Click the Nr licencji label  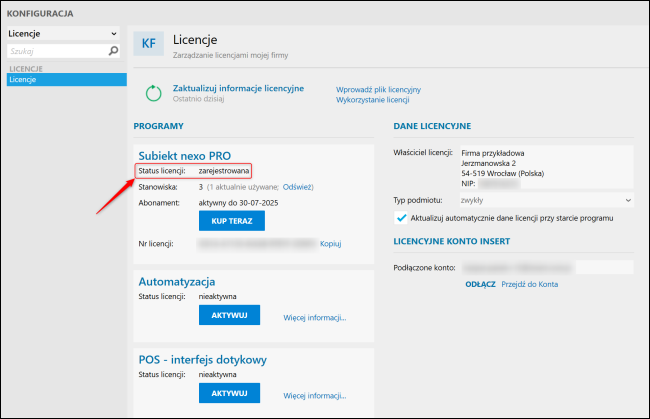(x=156, y=244)
